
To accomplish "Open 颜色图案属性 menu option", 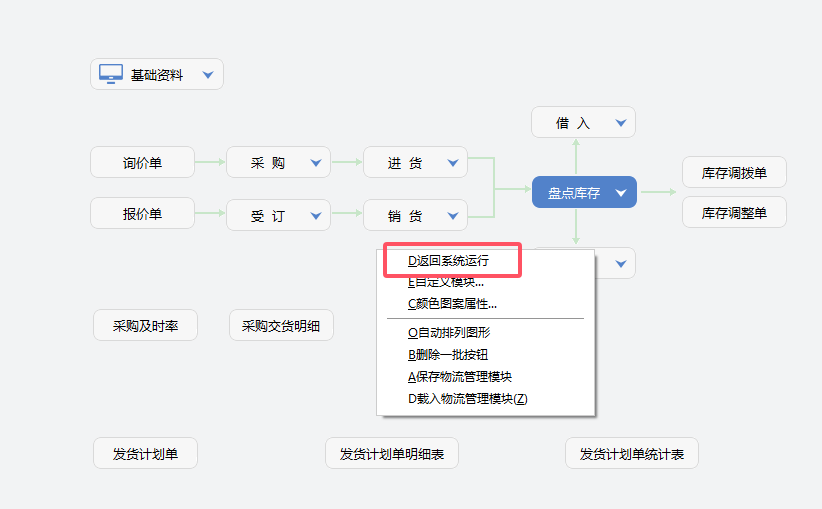I will pyautogui.click(x=452, y=304).
